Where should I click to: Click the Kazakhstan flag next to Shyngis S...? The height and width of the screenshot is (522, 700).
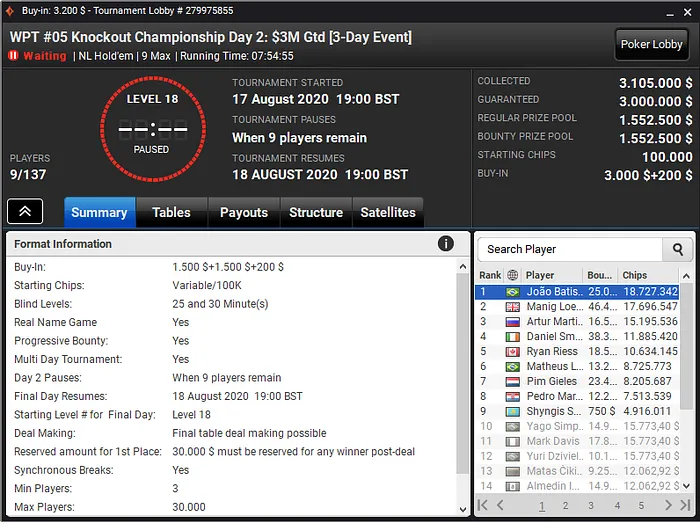click(512, 412)
